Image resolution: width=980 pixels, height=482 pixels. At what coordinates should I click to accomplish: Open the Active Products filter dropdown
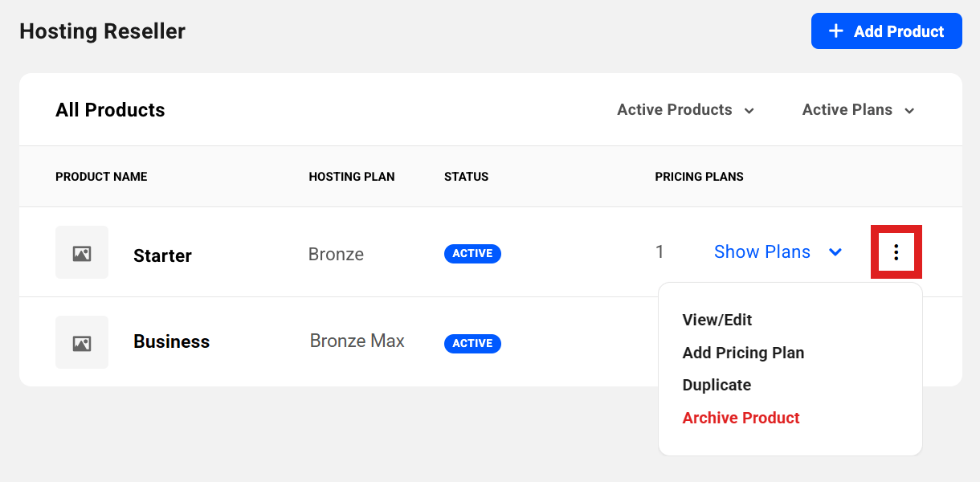point(685,110)
